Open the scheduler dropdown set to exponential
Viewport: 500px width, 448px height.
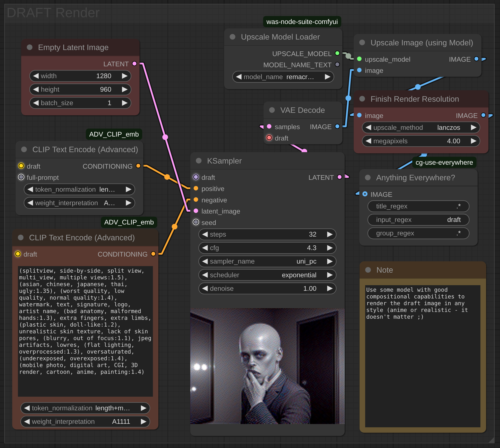[267, 275]
